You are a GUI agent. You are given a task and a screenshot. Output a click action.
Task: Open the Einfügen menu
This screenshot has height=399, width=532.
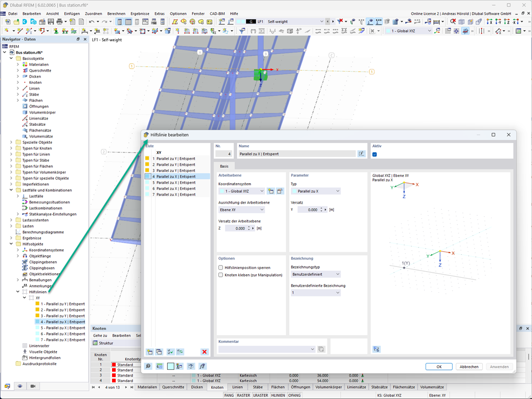pyautogui.click(x=72, y=14)
